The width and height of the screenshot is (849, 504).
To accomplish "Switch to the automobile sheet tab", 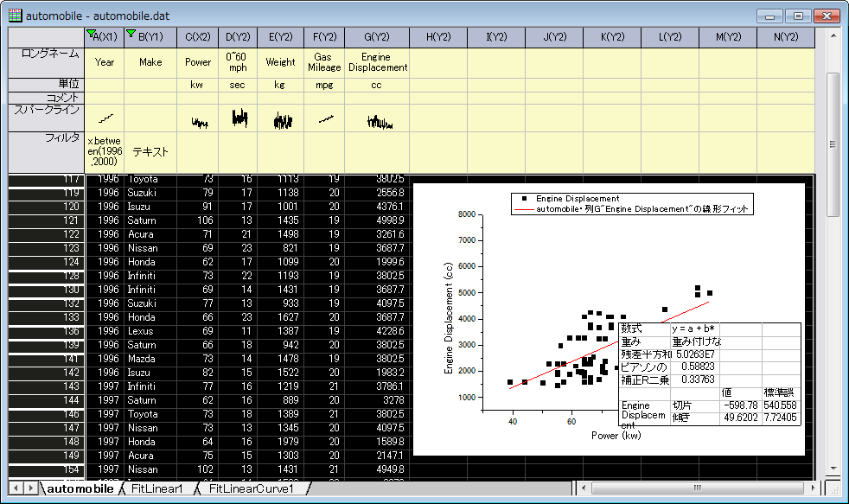I will tap(80, 488).
